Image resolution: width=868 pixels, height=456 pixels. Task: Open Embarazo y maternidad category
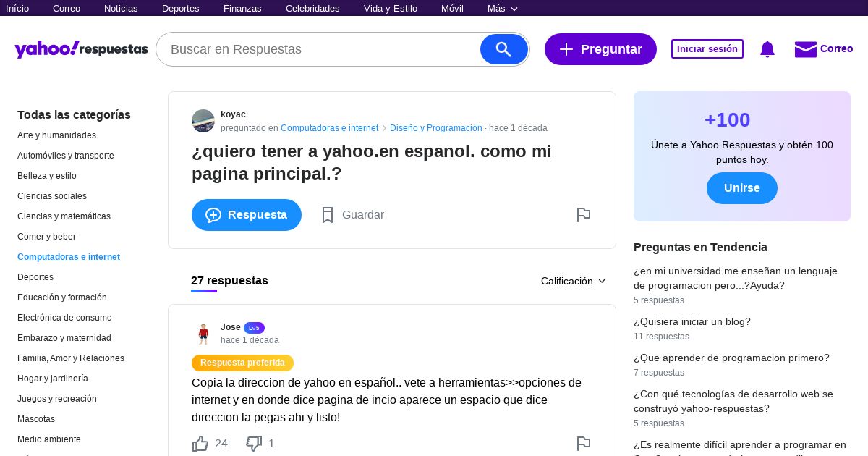[64, 338]
